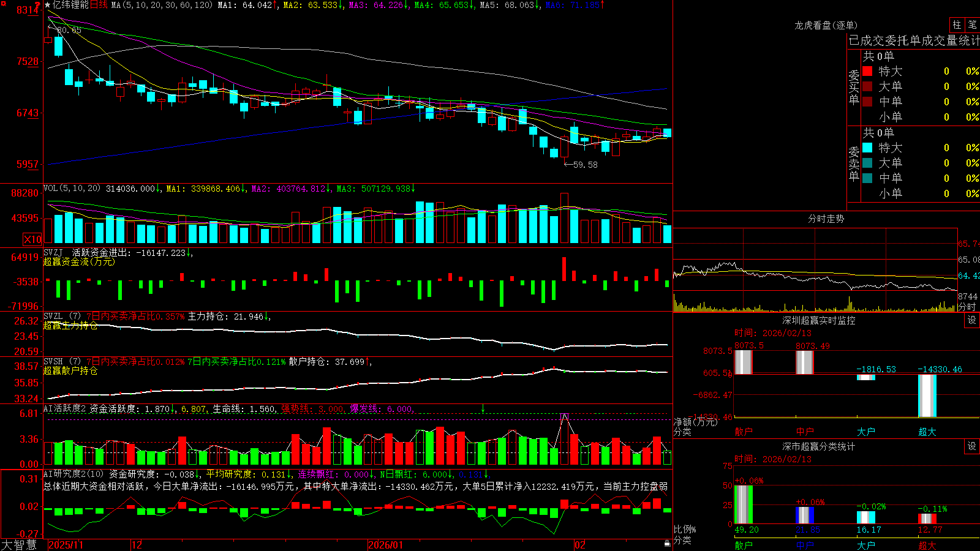Click the 80.65 high price annotation
The image size is (980, 551).
click(x=69, y=30)
